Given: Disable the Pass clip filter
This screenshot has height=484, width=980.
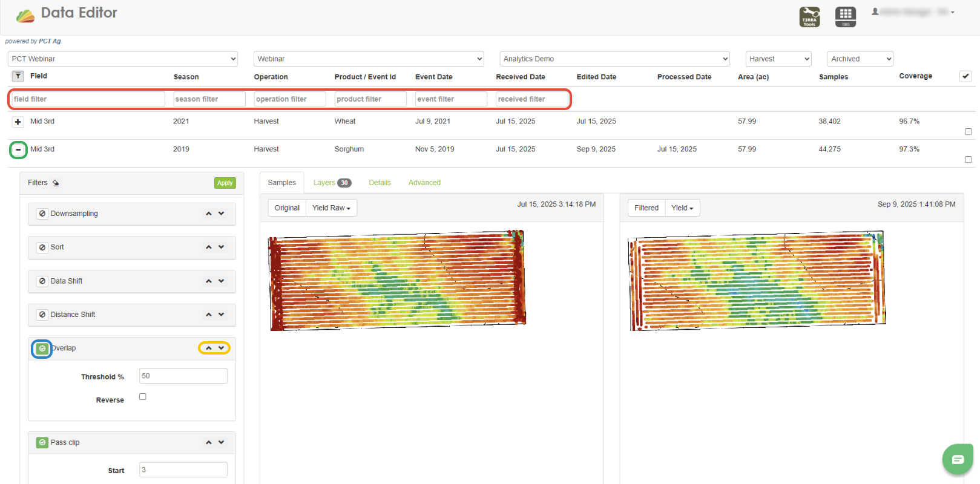Looking at the screenshot, I should pyautogui.click(x=42, y=442).
